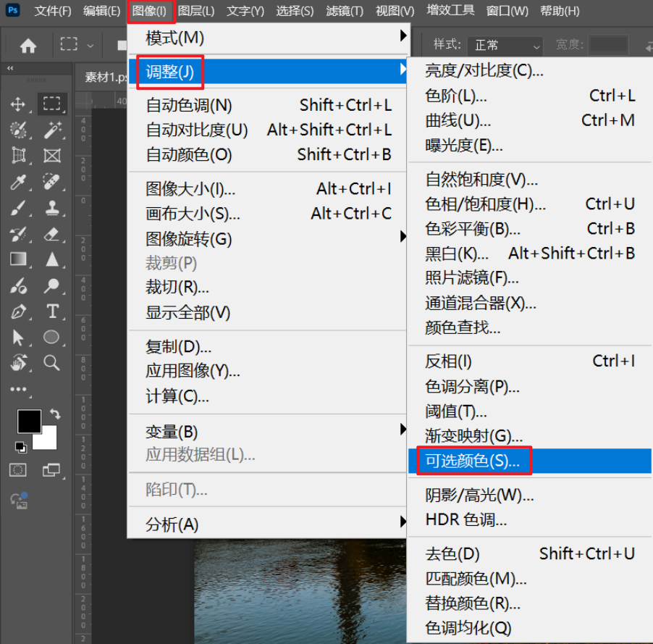Select the Move tool
The width and height of the screenshot is (653, 644).
pos(18,104)
